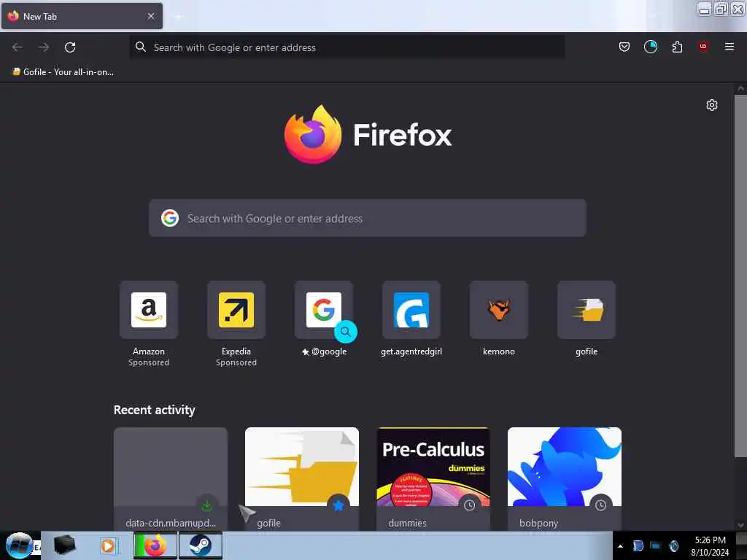The width and height of the screenshot is (747, 560).
Task: Open the uBlock Origin extension icon
Action: [x=703, y=46]
